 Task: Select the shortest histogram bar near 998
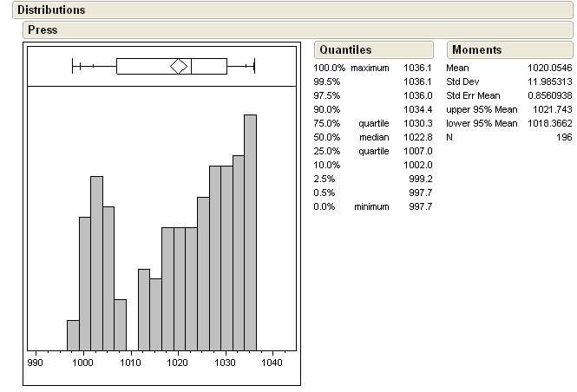(73, 334)
